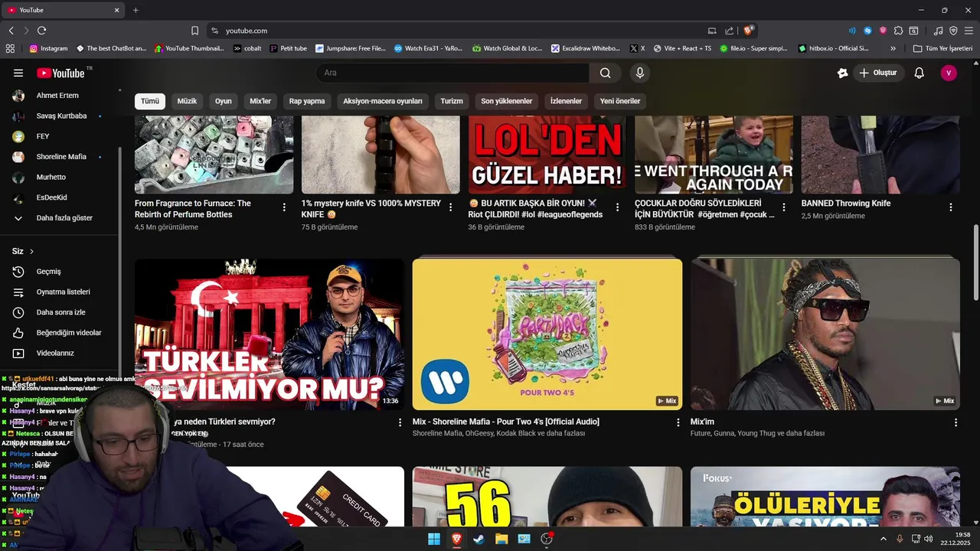
Task: Open options for Shoreline Mafia mix
Action: click(x=678, y=422)
